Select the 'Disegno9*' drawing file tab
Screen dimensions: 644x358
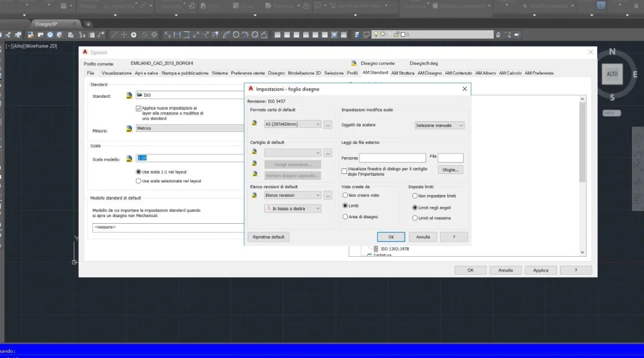[46, 24]
